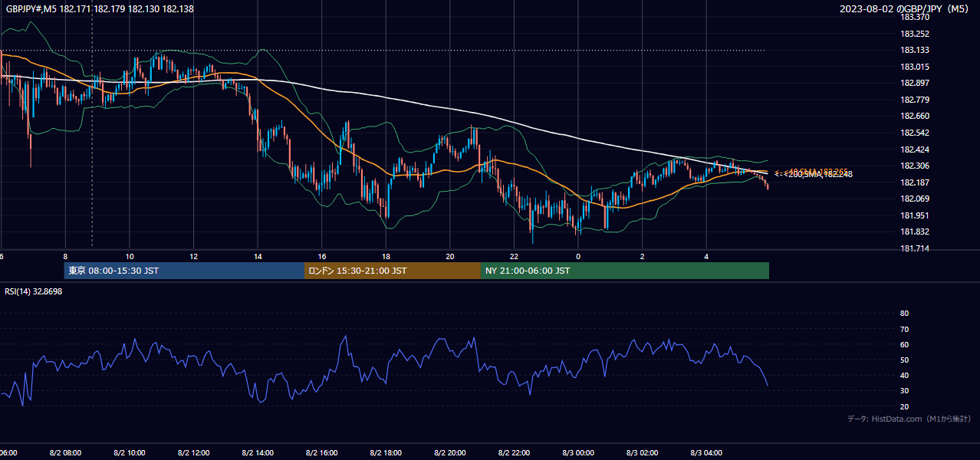Viewport: 980px width, 460px height.
Task: Click price level 181.832 on the axis
Action: click(914, 232)
